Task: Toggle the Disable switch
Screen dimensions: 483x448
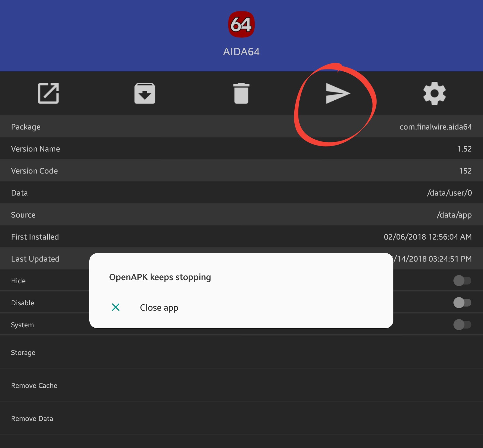Action: tap(462, 303)
